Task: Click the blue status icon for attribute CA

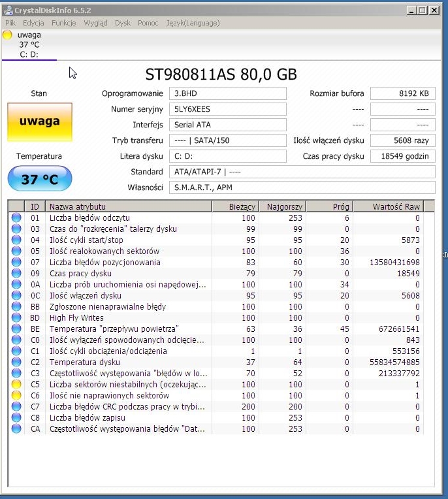Action: 16,428
